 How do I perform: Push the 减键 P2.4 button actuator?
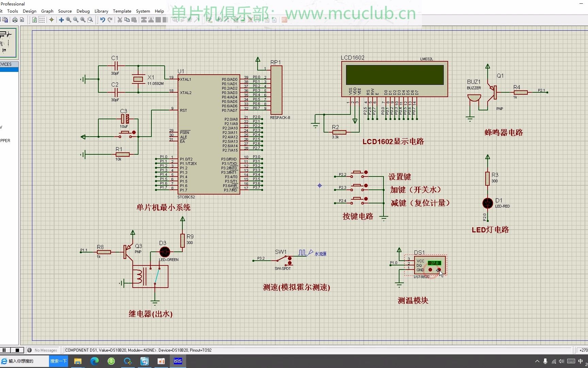pyautogui.click(x=366, y=199)
